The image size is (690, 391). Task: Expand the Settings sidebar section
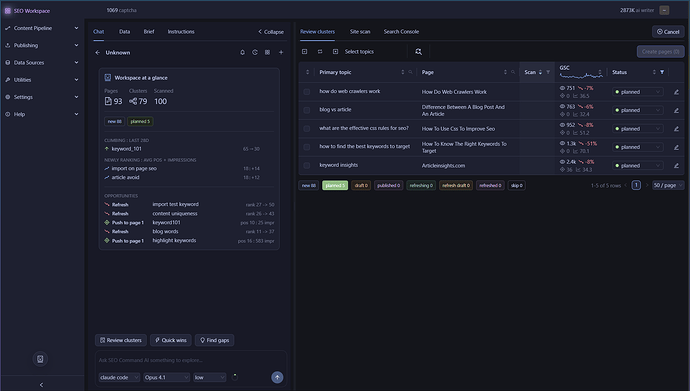point(42,97)
